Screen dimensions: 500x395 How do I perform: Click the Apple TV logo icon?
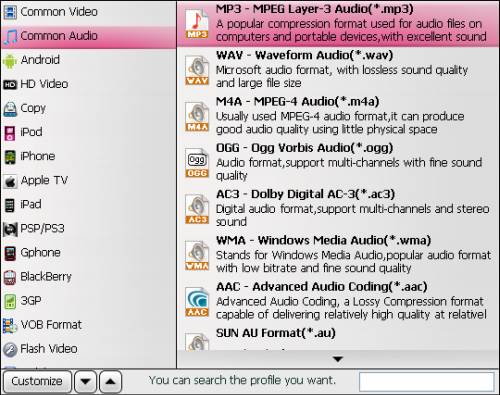tap(10, 181)
